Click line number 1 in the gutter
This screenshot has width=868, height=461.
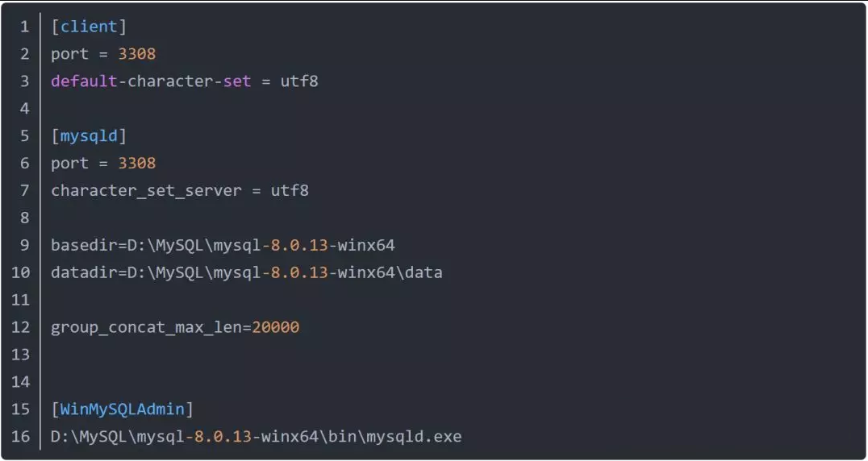pos(24,27)
